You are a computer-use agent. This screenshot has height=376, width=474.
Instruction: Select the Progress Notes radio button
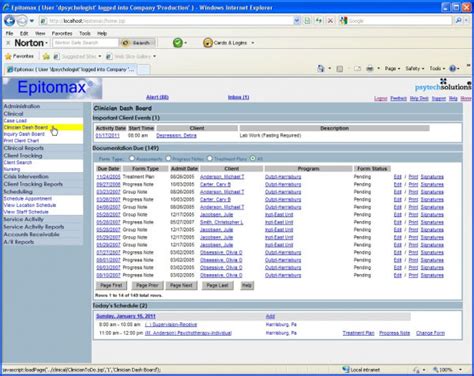click(x=168, y=158)
